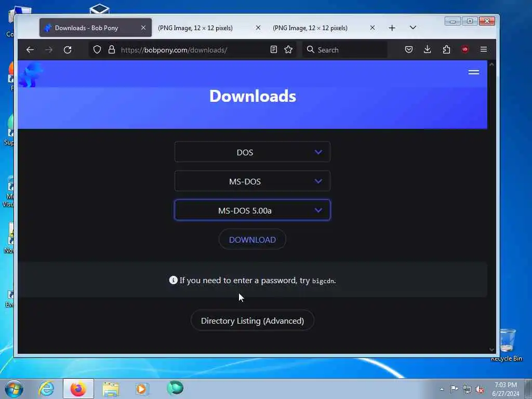
Task: Bookmark this page with the star icon
Action: coord(288,50)
